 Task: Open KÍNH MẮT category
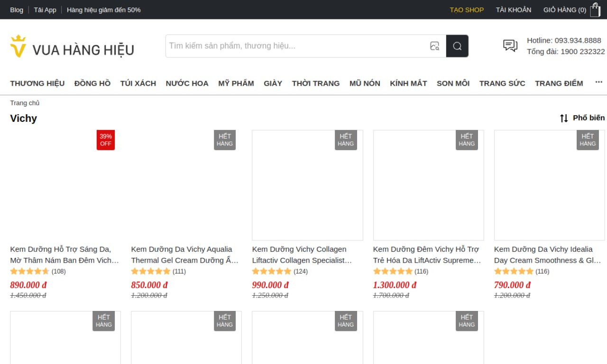[x=408, y=83]
